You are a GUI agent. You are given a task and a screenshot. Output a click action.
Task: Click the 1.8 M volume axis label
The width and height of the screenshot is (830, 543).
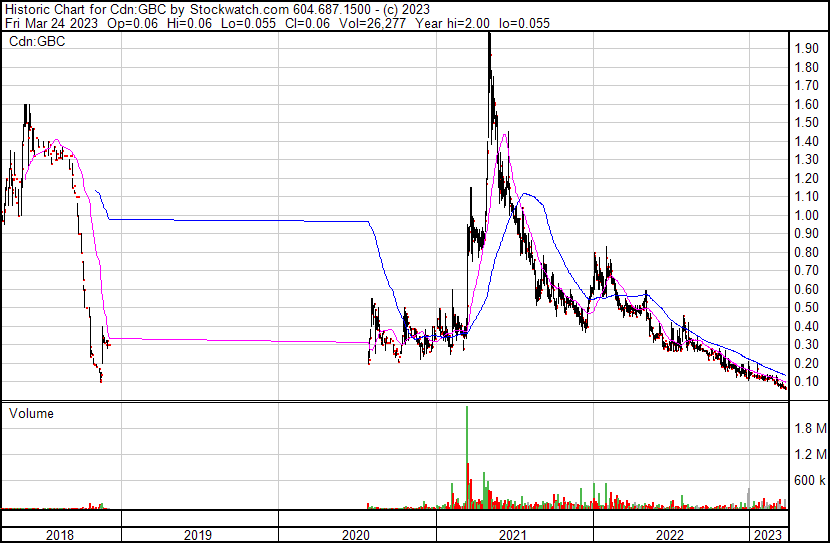809,429
